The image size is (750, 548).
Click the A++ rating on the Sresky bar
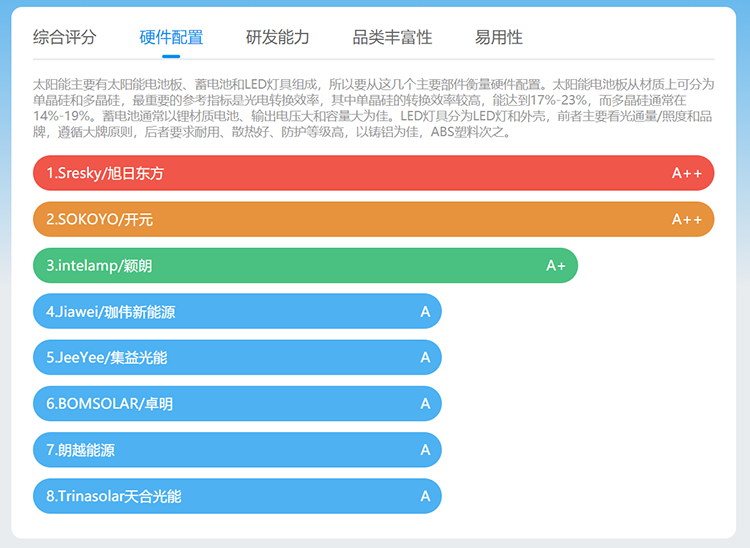click(687, 173)
